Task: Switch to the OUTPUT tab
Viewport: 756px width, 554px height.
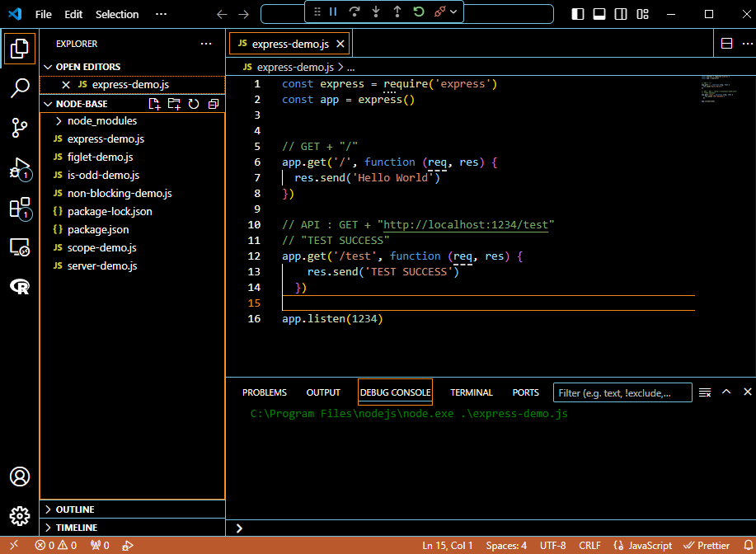Action: [323, 392]
